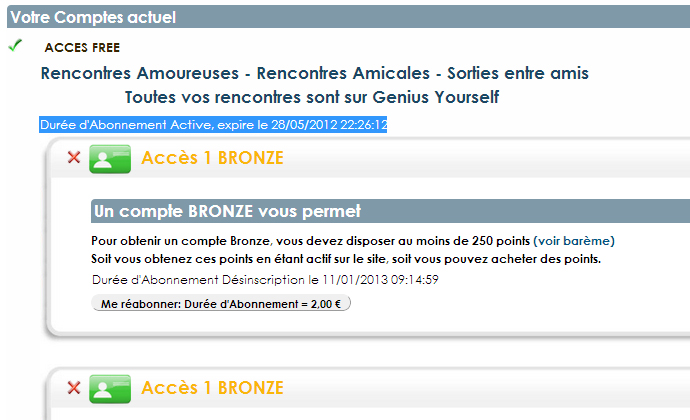The image size is (690, 420).
Task: Click the sentence about buying points
Action: tap(346, 259)
